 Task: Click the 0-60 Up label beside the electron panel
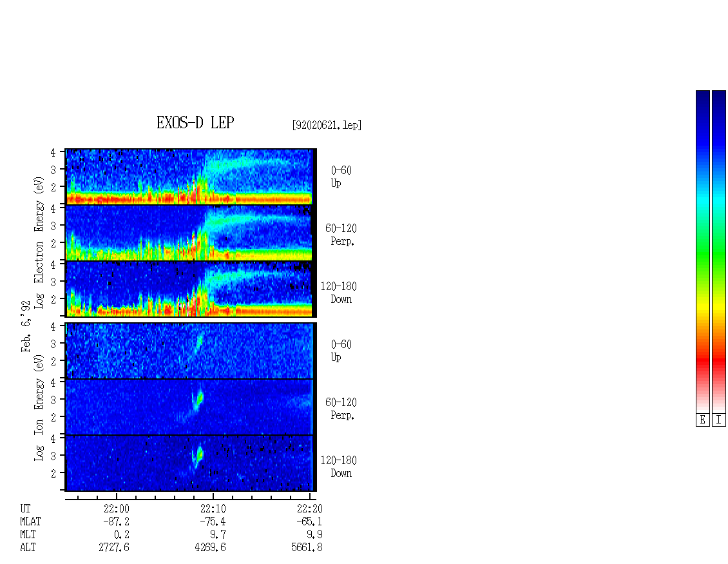coord(341,177)
